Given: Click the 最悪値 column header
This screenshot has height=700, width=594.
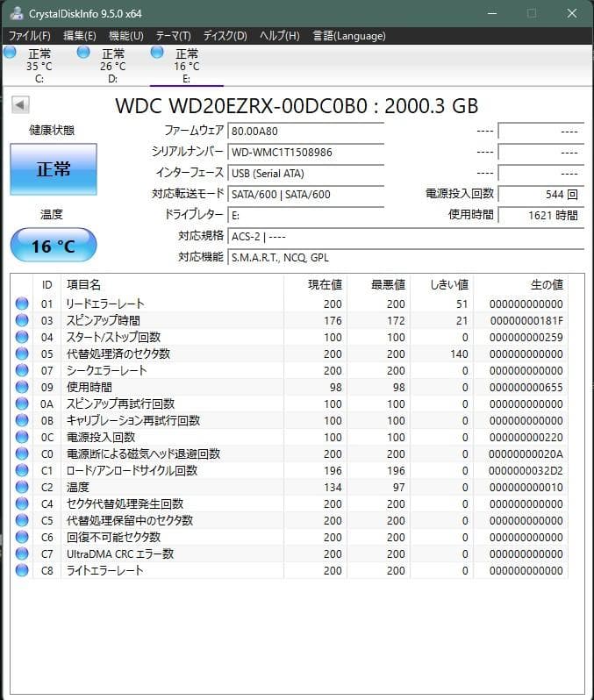Looking at the screenshot, I should (x=379, y=285).
